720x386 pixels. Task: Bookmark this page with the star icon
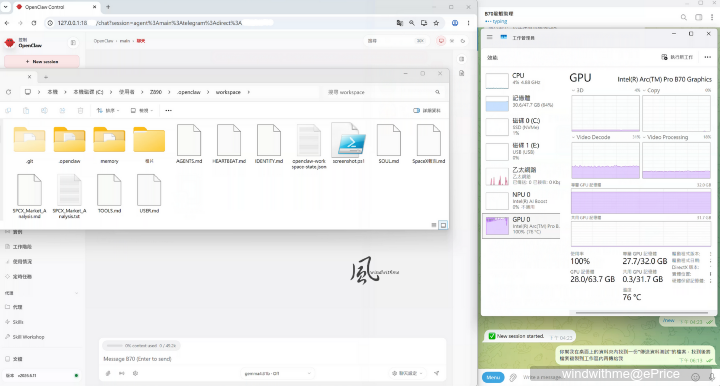click(436, 23)
